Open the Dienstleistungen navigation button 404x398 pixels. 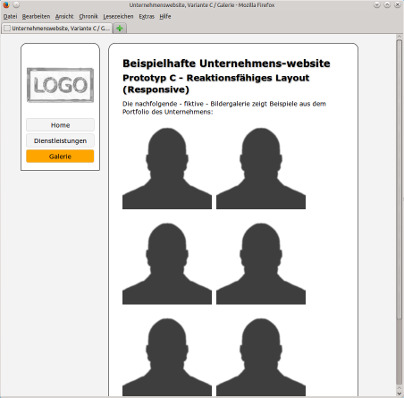click(x=60, y=141)
